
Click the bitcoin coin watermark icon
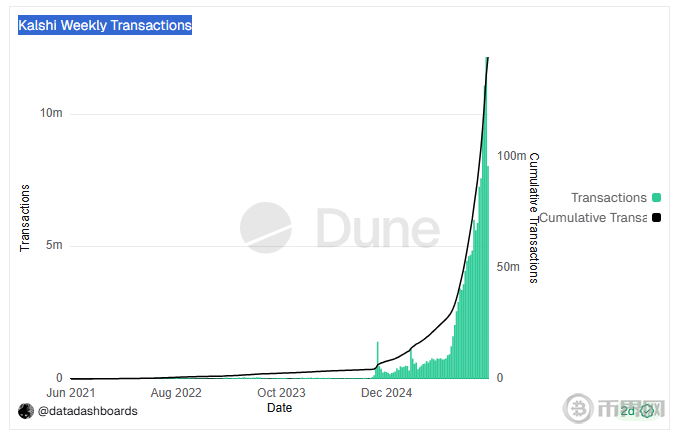tap(578, 409)
